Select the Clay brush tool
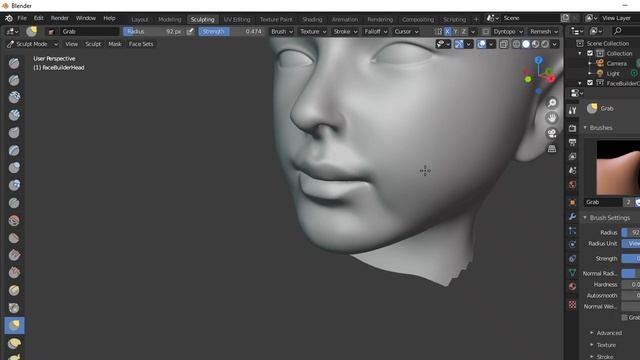 [x=14, y=97]
